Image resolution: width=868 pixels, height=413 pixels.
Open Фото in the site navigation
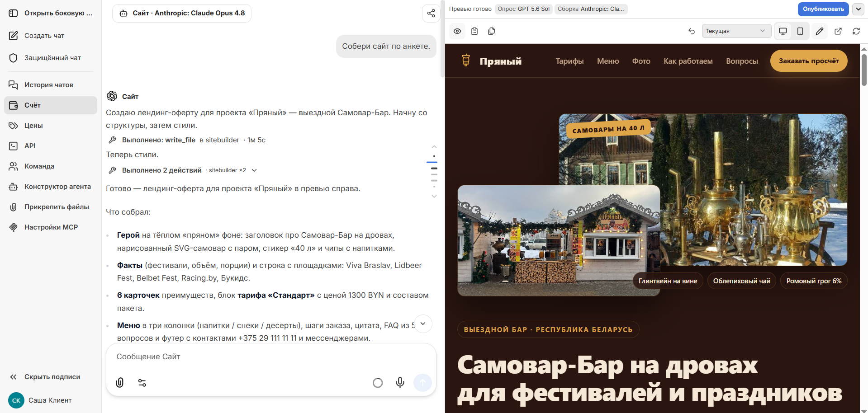click(x=641, y=61)
